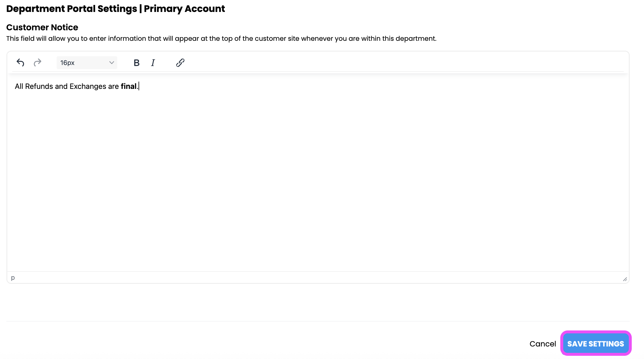The width and height of the screenshot is (644, 359).
Task: Place cursor in the bold word 'final'
Action: point(128,86)
